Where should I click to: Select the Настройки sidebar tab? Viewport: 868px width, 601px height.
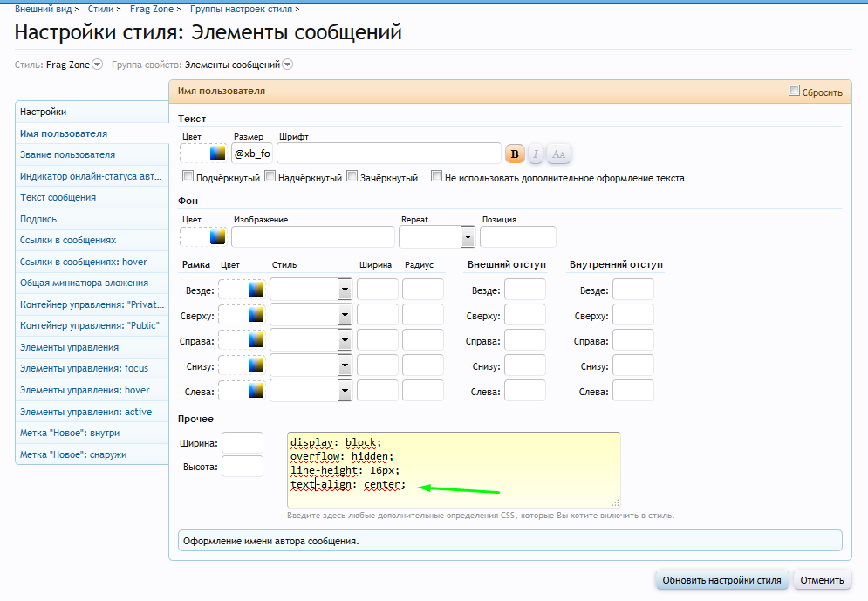[x=92, y=112]
